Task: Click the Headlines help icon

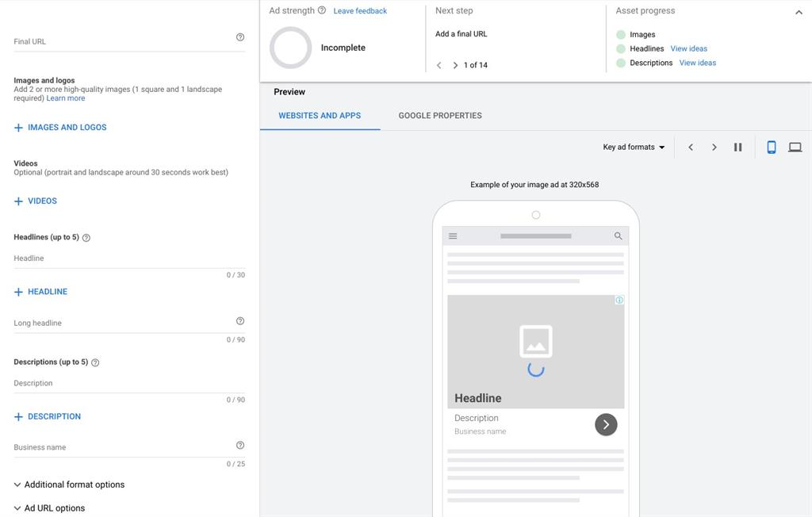Action: pos(86,236)
